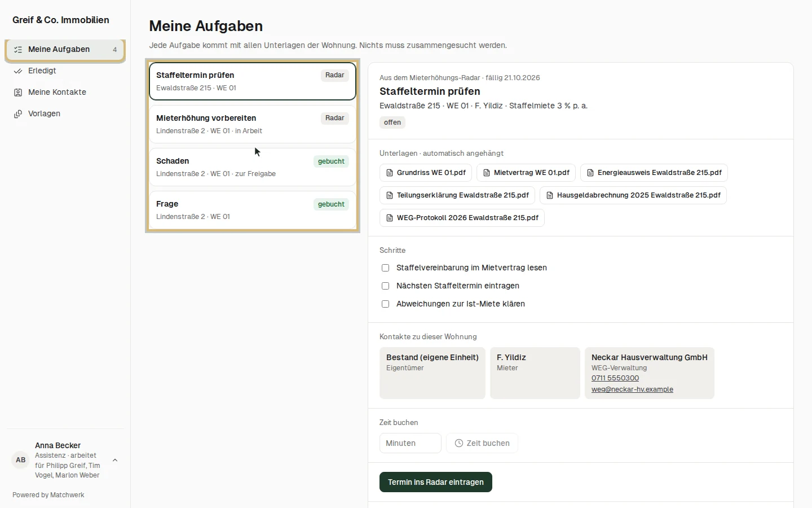The height and width of the screenshot is (508, 812).
Task: Click file icon of Energieausweis Ewaldstraße 215.pdf
Action: coord(590,173)
